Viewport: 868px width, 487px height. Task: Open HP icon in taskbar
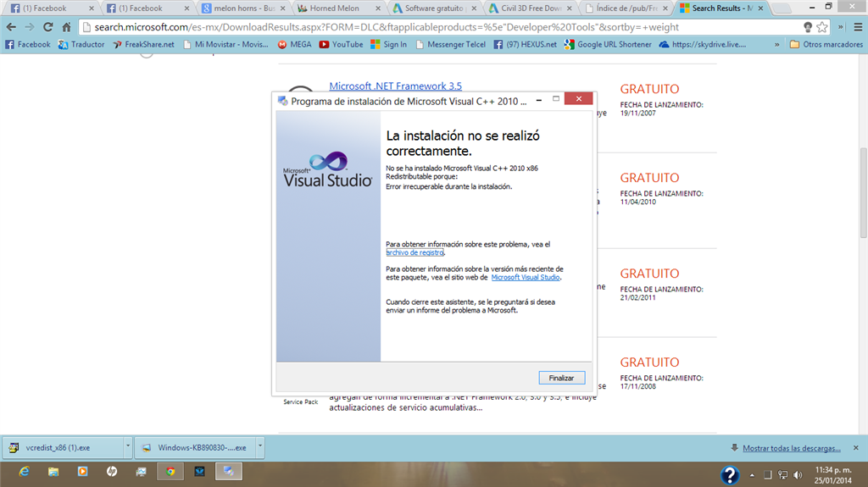tap(112, 472)
